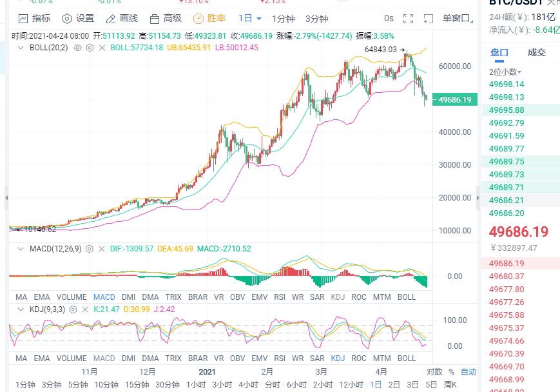Switch to the 成交 trades tab
This screenshot has height=392, width=560.
pyautogui.click(x=536, y=52)
